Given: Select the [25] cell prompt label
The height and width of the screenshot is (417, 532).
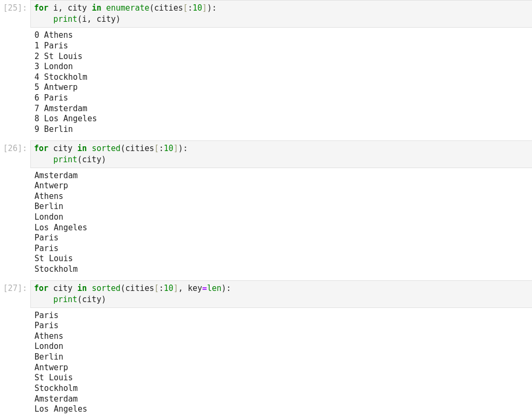Looking at the screenshot, I should [15, 9].
